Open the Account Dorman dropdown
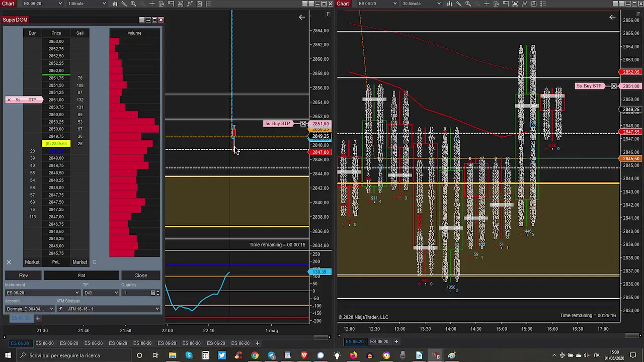 [30, 309]
